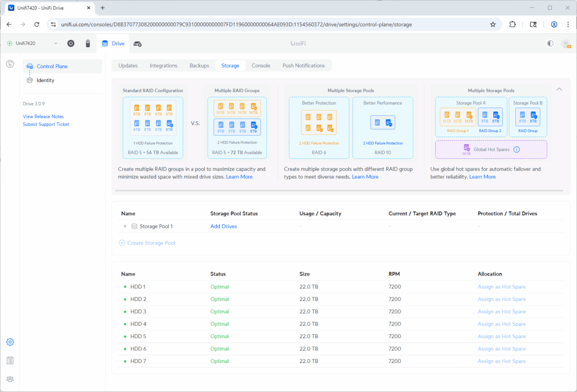Switch to the Backups tab
Viewport: 577px width, 392px height.
(199, 66)
